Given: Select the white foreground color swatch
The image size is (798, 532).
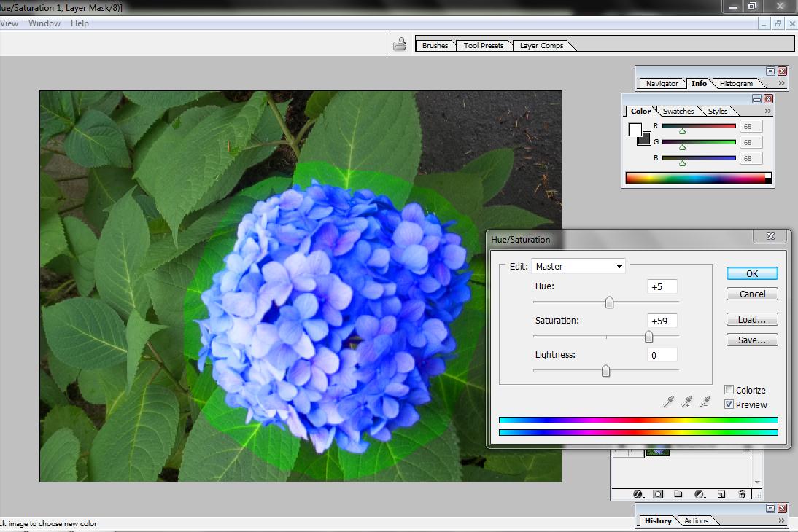Looking at the screenshot, I should point(635,129).
